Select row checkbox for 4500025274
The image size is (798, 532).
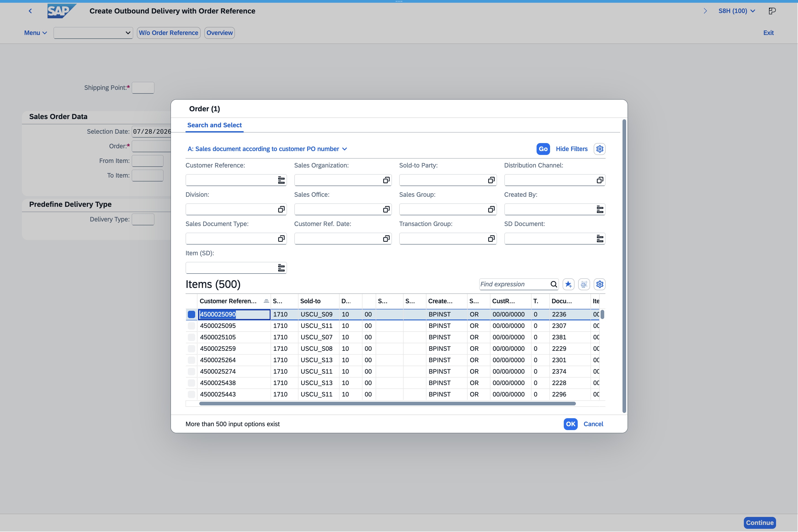click(x=191, y=372)
